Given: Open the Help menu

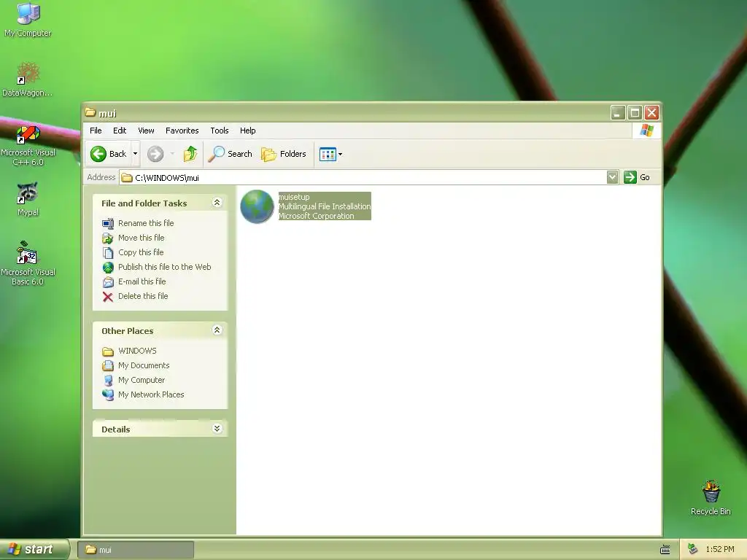Looking at the screenshot, I should (248, 131).
